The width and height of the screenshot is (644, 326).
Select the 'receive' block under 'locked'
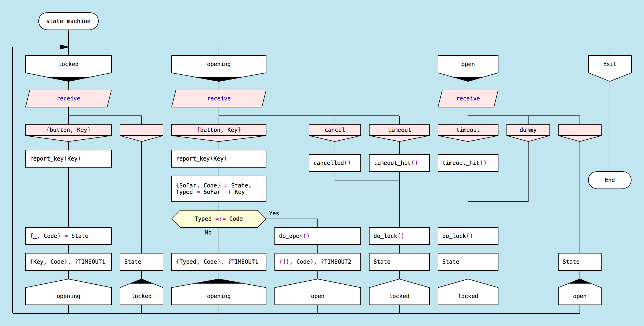pos(68,99)
